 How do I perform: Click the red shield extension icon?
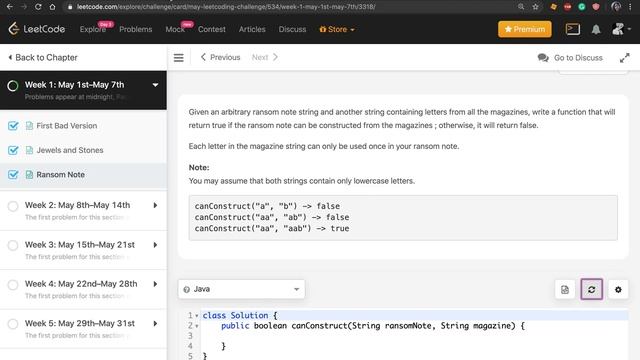(x=596, y=7)
